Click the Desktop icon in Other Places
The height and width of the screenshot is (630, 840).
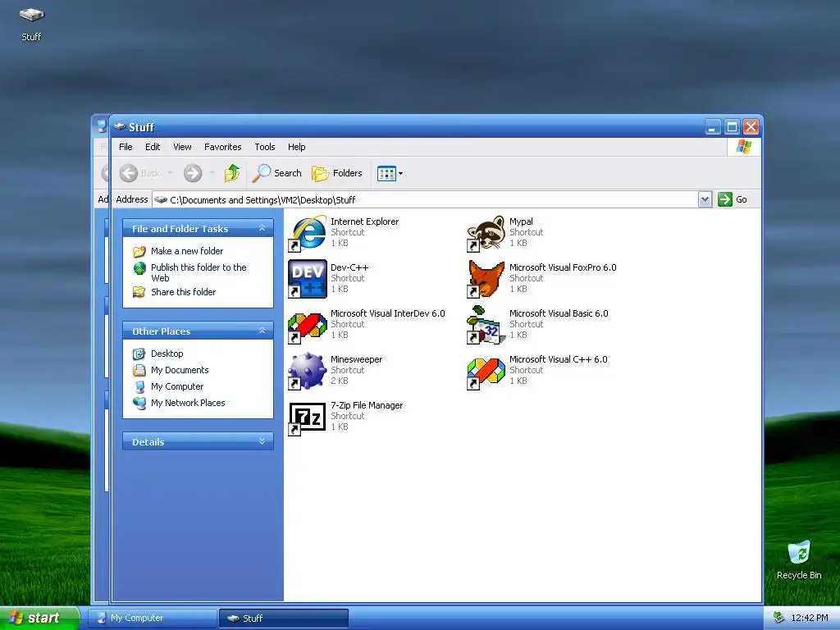[x=139, y=354]
